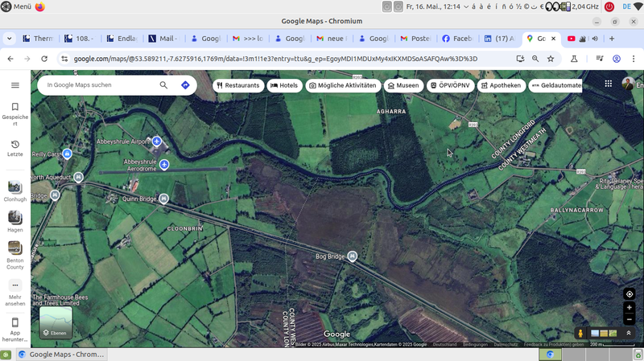Open the Gespeichert saved places panel
Viewport: 644px width, 361px height.
14,112
